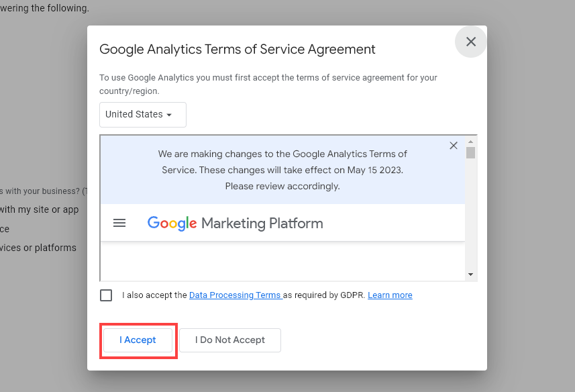Close the Terms of Service Agreement dialog
This screenshot has width=575, height=392.
click(x=470, y=42)
